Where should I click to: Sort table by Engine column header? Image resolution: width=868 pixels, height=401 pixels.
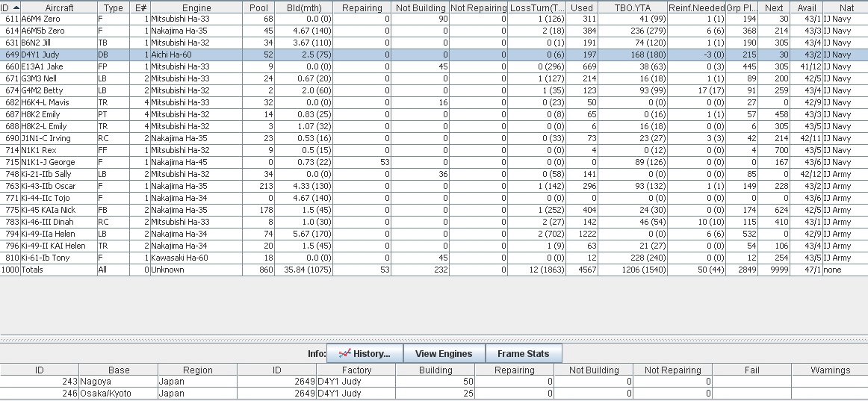[x=196, y=7]
